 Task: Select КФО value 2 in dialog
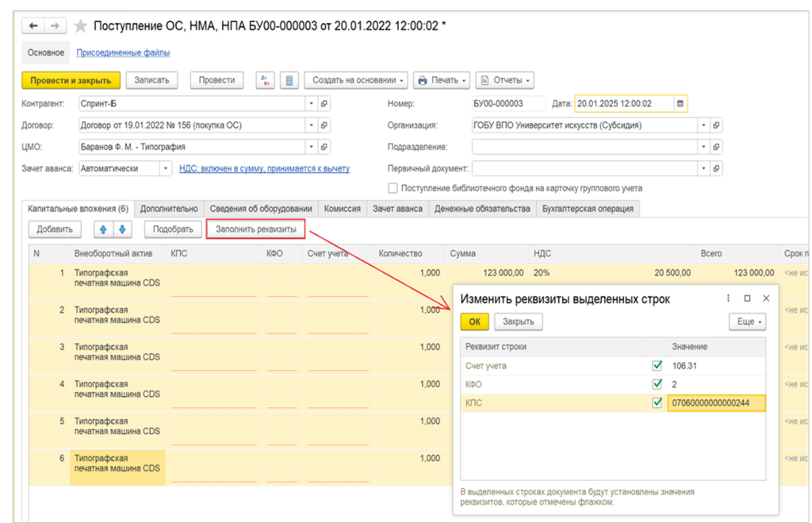(x=716, y=384)
